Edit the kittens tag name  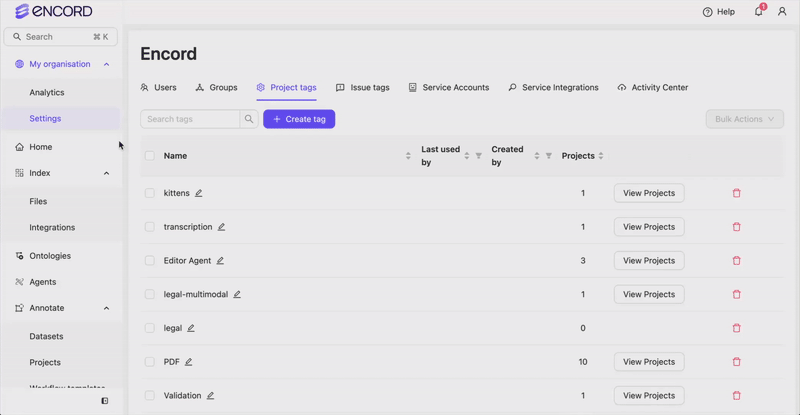[x=198, y=193]
